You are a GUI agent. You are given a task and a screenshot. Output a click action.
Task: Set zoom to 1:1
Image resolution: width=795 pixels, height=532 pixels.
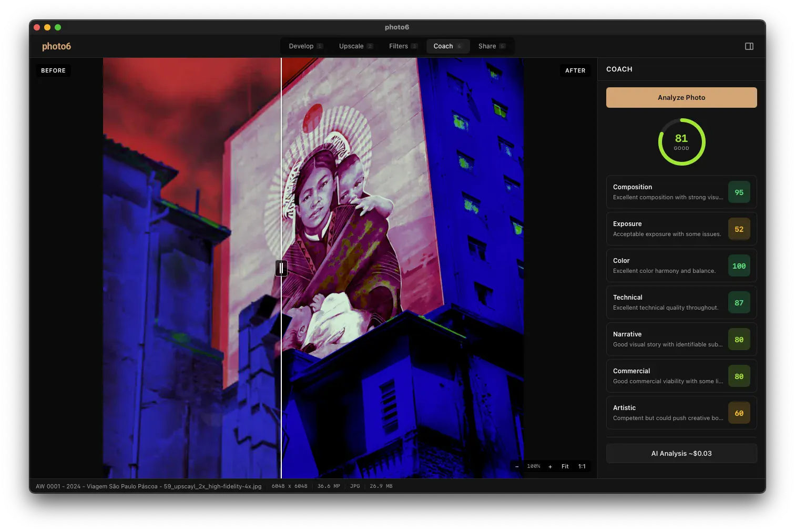point(582,466)
